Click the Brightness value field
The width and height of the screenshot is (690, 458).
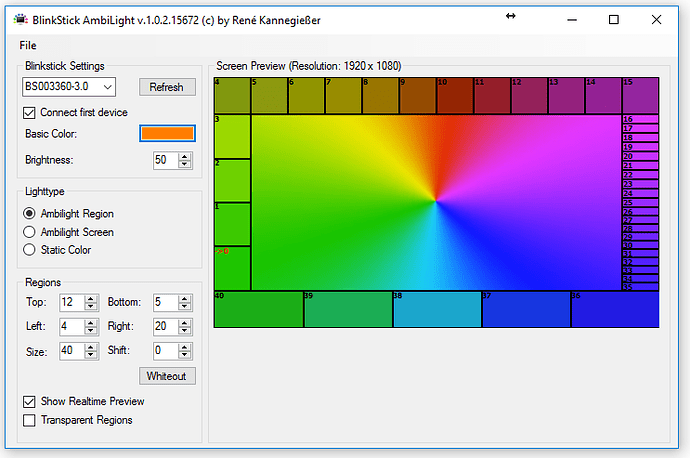[x=166, y=160]
